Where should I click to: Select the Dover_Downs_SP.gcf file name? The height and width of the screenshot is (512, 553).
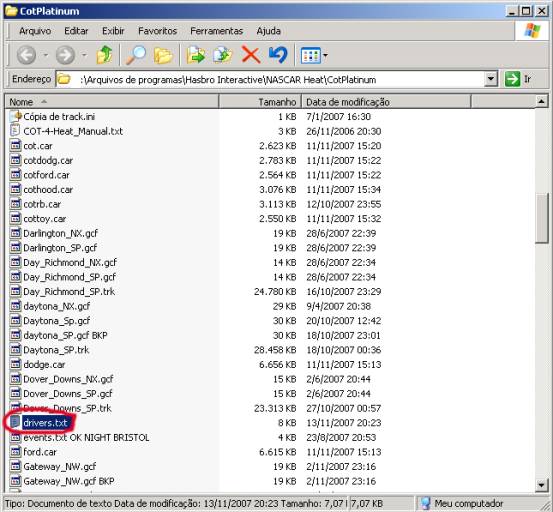[68, 394]
